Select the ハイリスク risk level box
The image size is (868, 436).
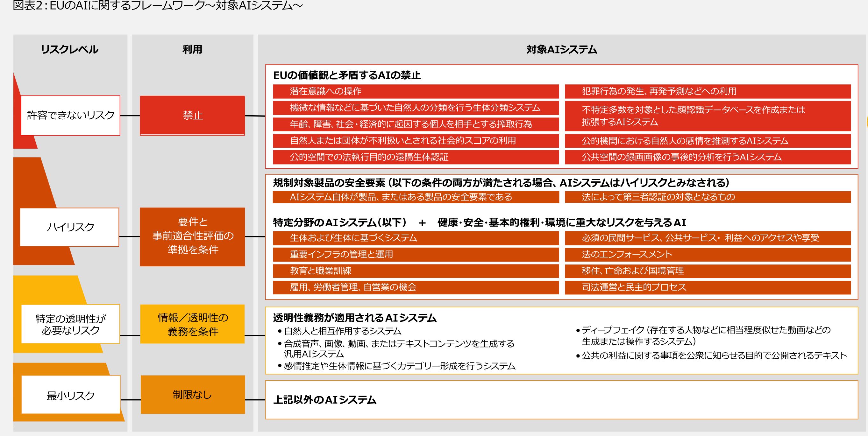[70, 227]
